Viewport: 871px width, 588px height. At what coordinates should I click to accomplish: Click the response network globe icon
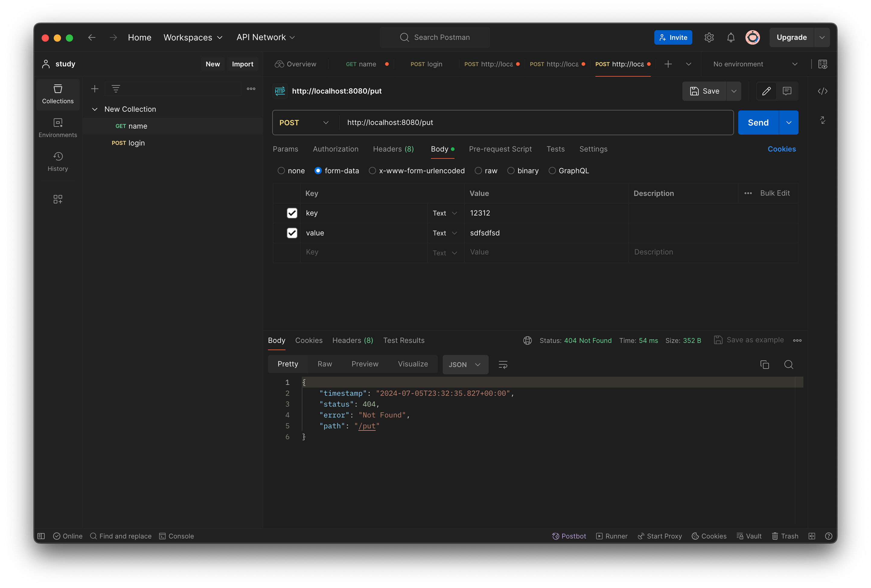click(527, 341)
